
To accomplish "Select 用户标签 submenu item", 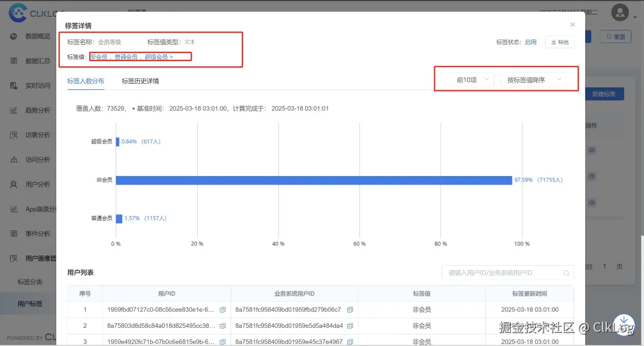I will [x=30, y=304].
